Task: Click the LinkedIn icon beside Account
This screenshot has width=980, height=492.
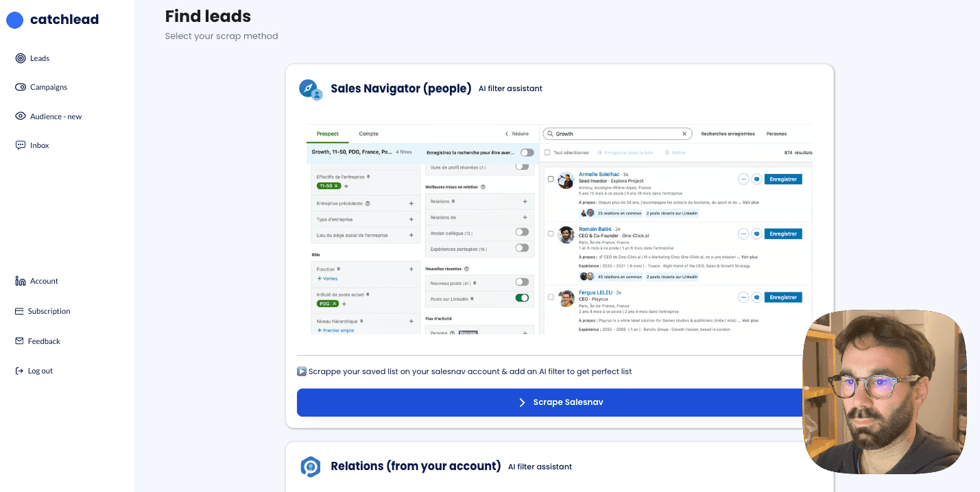Action: (21, 281)
